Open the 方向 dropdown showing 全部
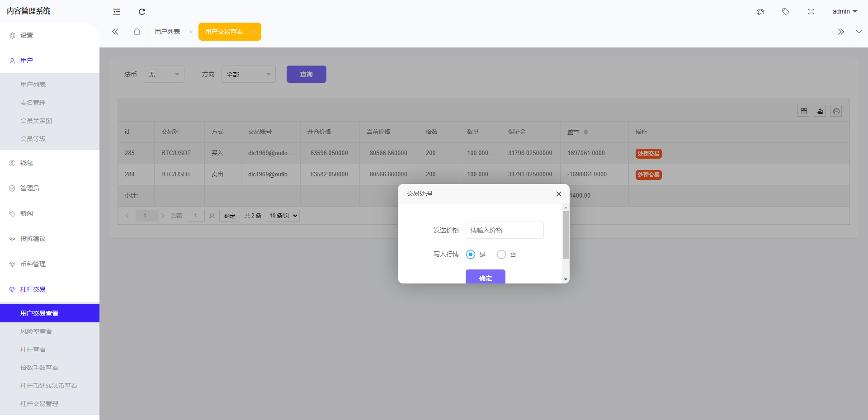This screenshot has height=420, width=868. [248, 74]
